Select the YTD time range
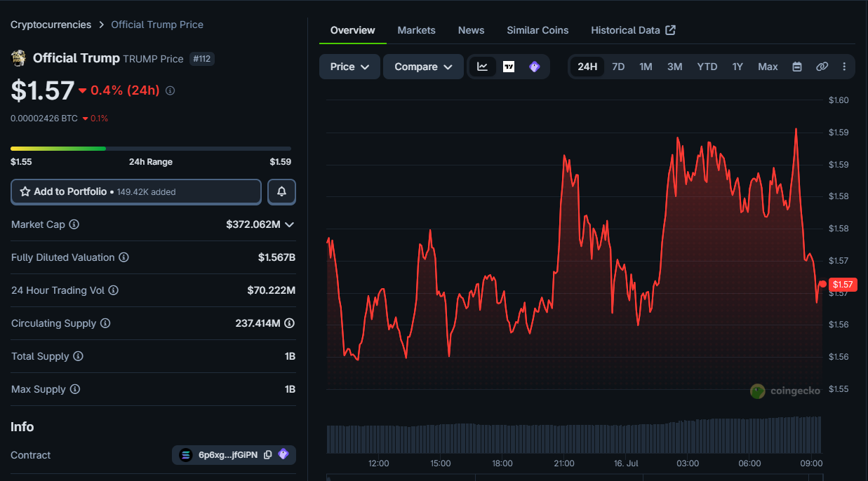The image size is (868, 481). [707, 67]
